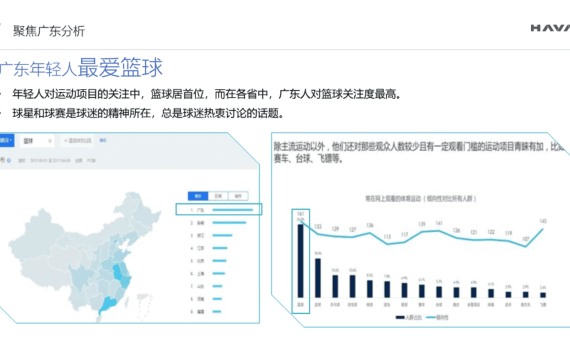Clear the 篮球 keyword with the small circle icon
The width and height of the screenshot is (570, 360).
(x=50, y=141)
